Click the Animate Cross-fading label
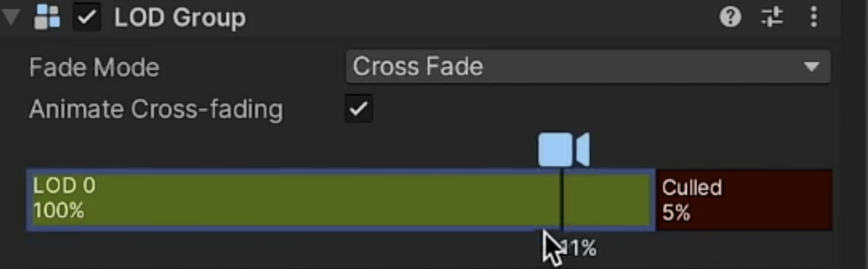The image size is (868, 269). tap(156, 109)
